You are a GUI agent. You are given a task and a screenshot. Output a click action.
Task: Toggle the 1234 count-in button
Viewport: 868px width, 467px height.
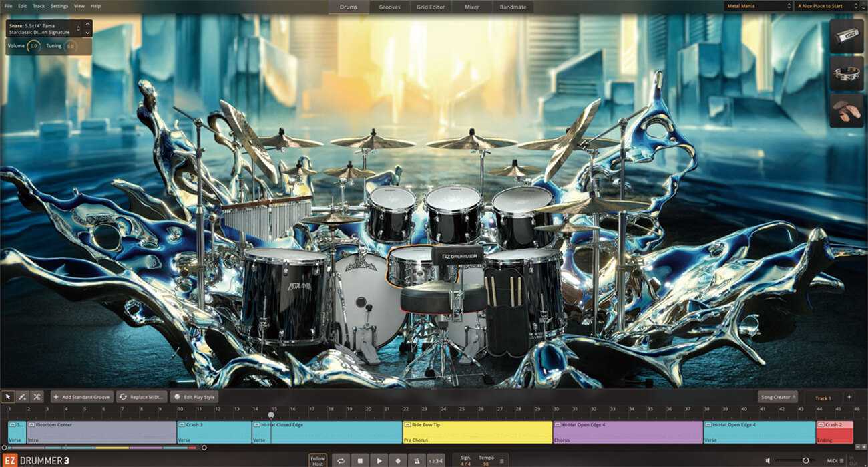coord(435,460)
